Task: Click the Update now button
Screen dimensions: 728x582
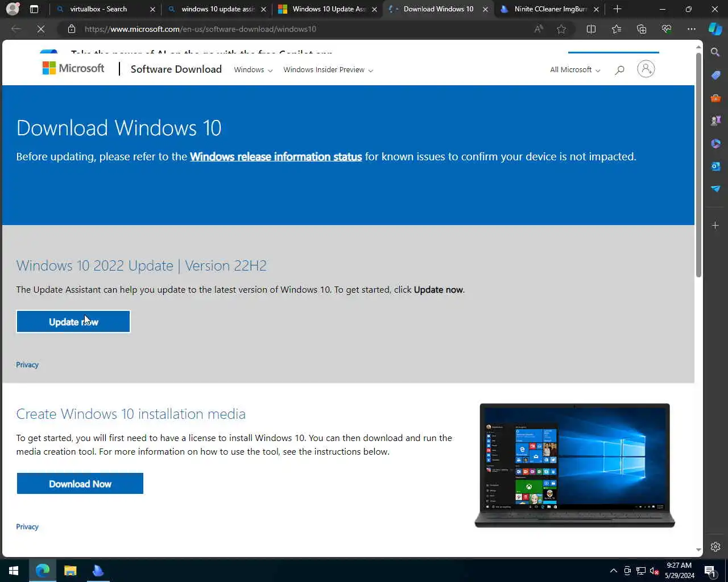Action: pyautogui.click(x=73, y=322)
